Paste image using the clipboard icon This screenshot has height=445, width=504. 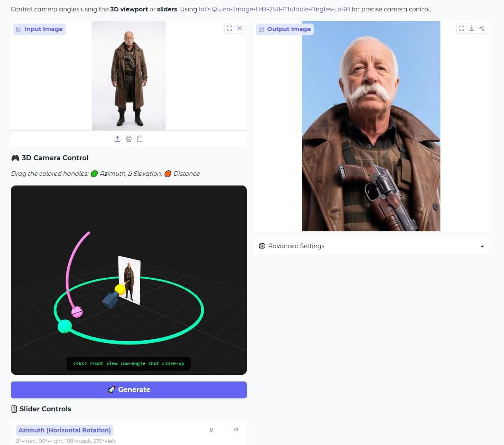(x=140, y=139)
